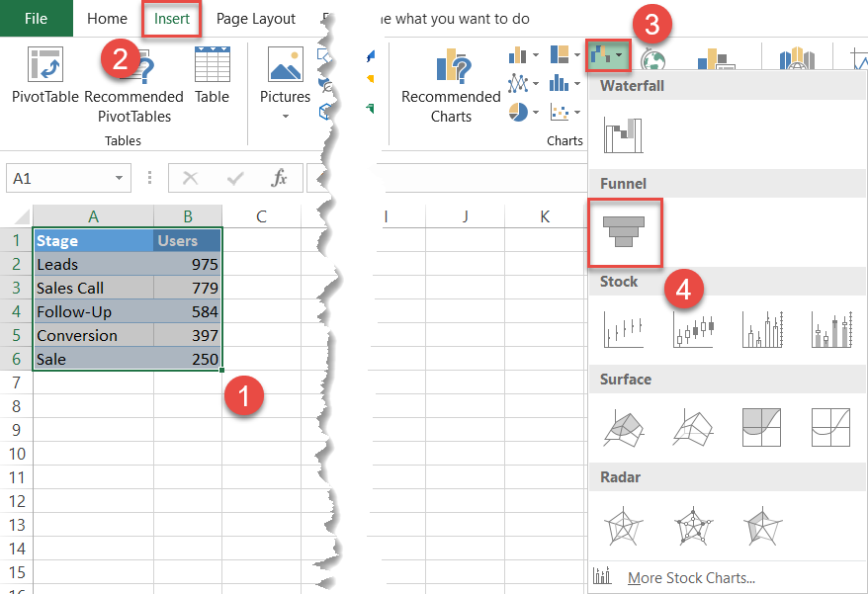This screenshot has width=868, height=594.
Task: Click the Insert Function fx icon
Action: point(280,178)
